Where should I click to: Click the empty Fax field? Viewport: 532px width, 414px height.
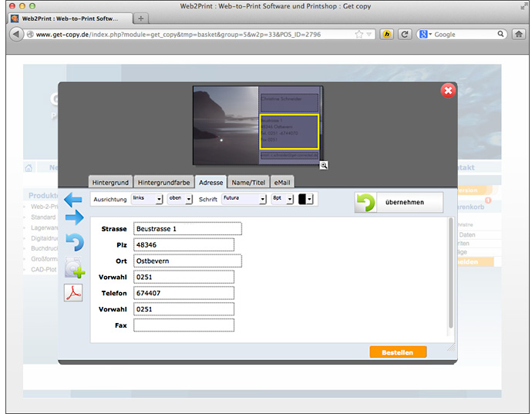(184, 325)
